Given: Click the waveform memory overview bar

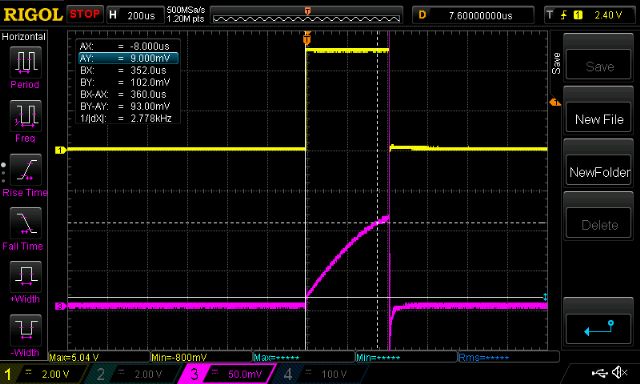Looking at the screenshot, I should tap(306, 16).
